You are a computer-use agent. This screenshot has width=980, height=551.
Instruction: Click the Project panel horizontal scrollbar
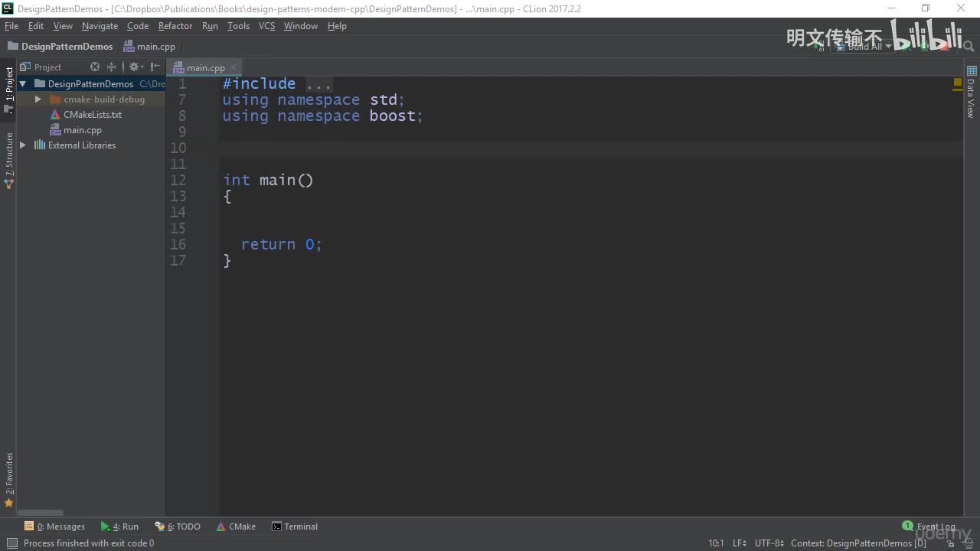41,513
